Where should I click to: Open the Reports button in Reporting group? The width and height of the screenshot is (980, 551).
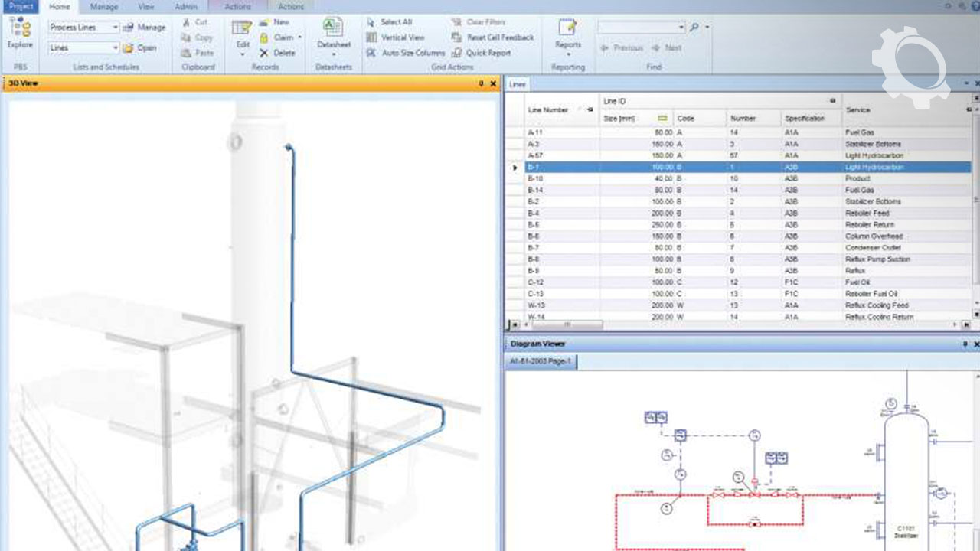568,34
